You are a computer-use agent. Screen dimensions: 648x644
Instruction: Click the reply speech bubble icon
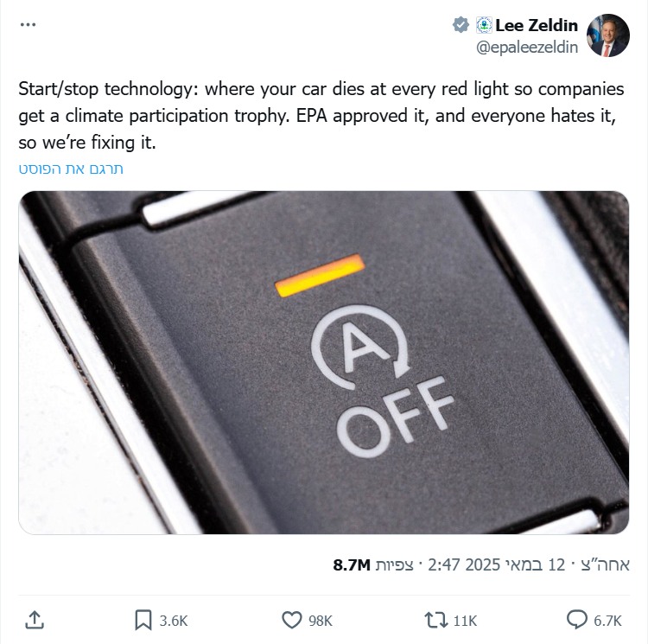click(576, 620)
